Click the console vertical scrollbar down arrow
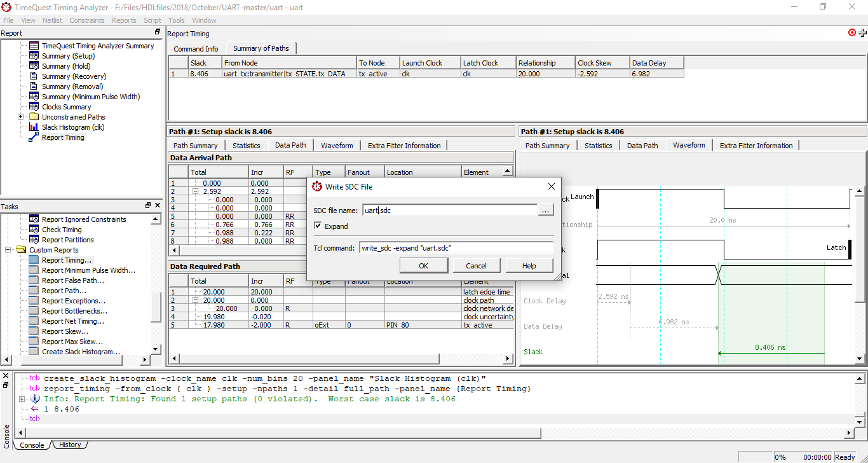The image size is (868, 463). point(859,422)
